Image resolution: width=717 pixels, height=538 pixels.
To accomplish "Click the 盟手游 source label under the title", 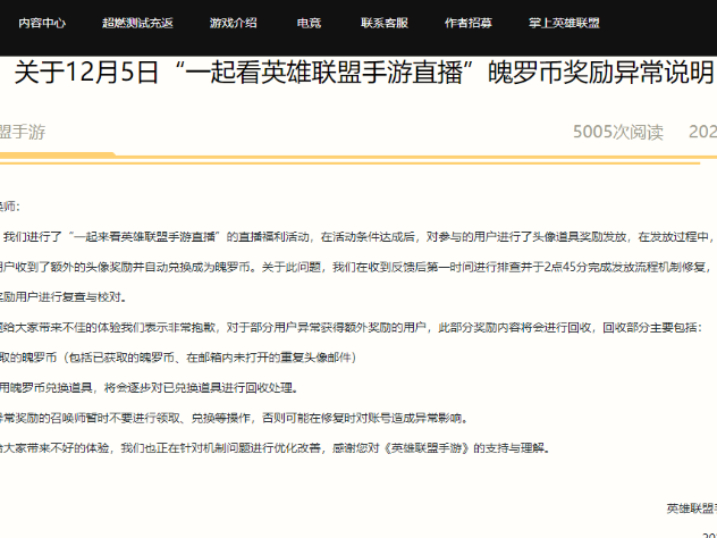I will [x=22, y=132].
